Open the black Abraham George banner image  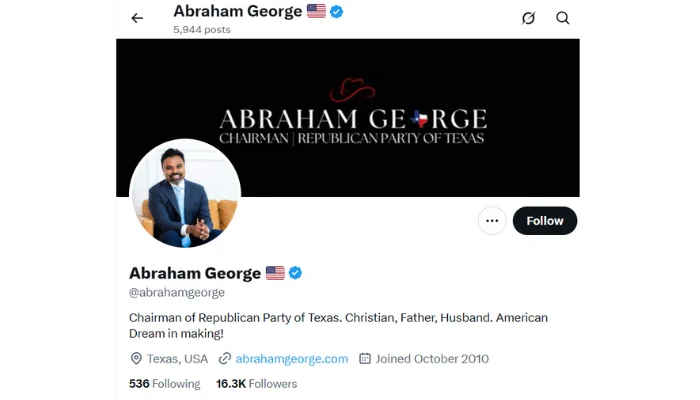348,118
